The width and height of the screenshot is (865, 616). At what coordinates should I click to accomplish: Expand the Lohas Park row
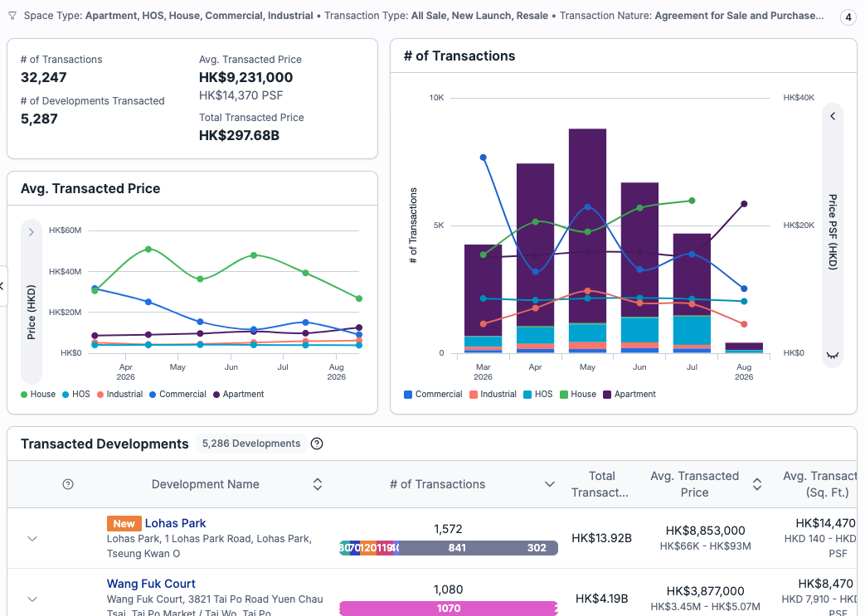pos(32,538)
